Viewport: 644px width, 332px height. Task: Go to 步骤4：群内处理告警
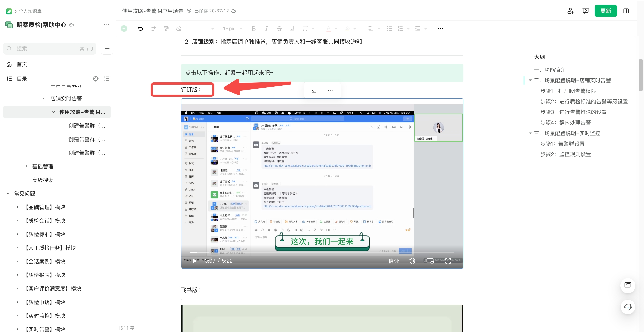pyautogui.click(x=565, y=123)
